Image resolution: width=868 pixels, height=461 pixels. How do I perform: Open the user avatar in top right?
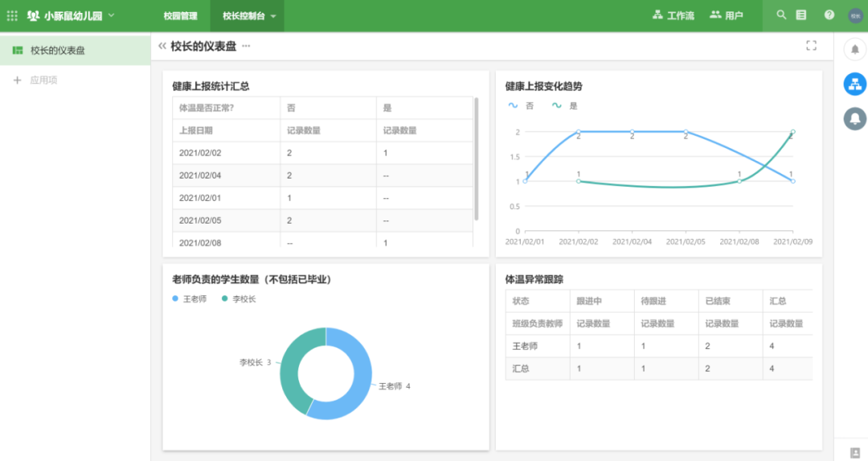(x=855, y=16)
